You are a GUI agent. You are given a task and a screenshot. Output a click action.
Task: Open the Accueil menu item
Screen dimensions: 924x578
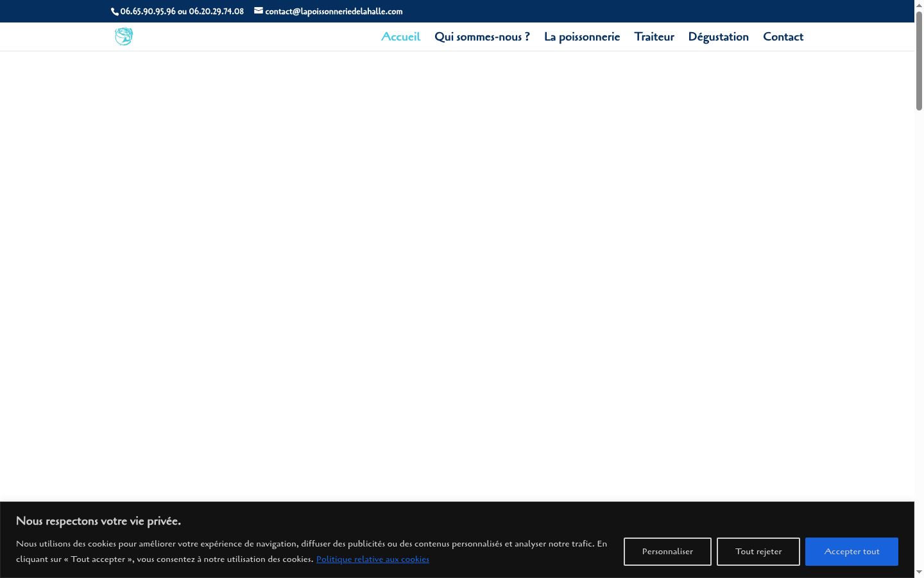(x=400, y=37)
